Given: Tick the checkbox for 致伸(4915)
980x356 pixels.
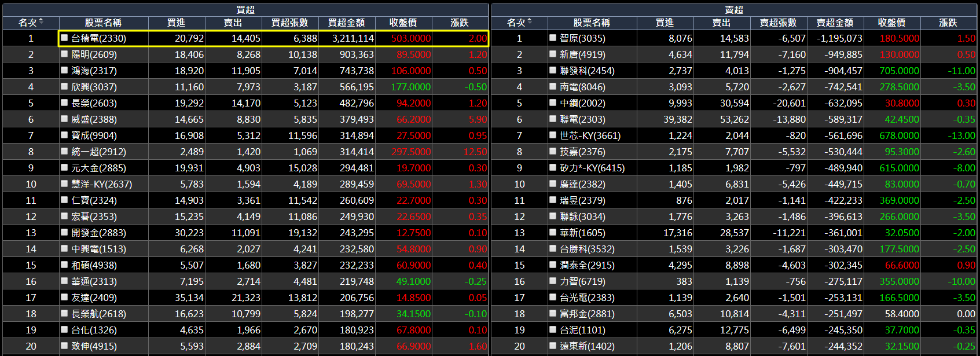Looking at the screenshot, I should click(x=64, y=346).
